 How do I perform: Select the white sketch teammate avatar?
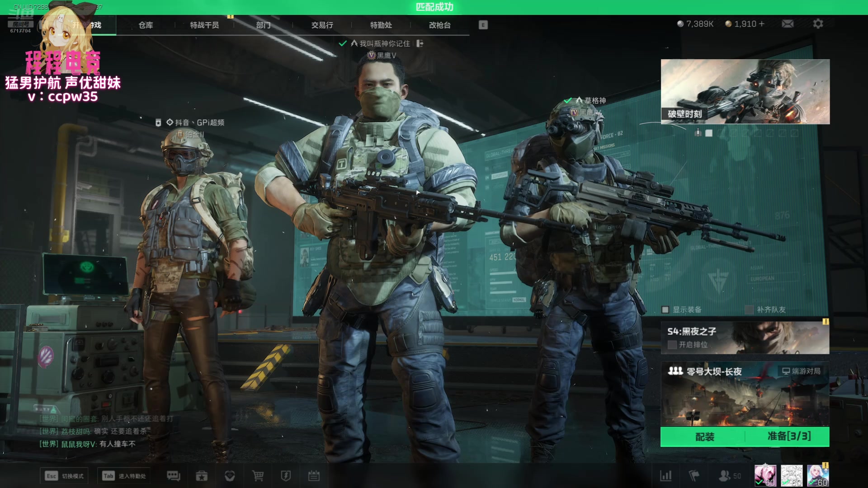tap(792, 476)
